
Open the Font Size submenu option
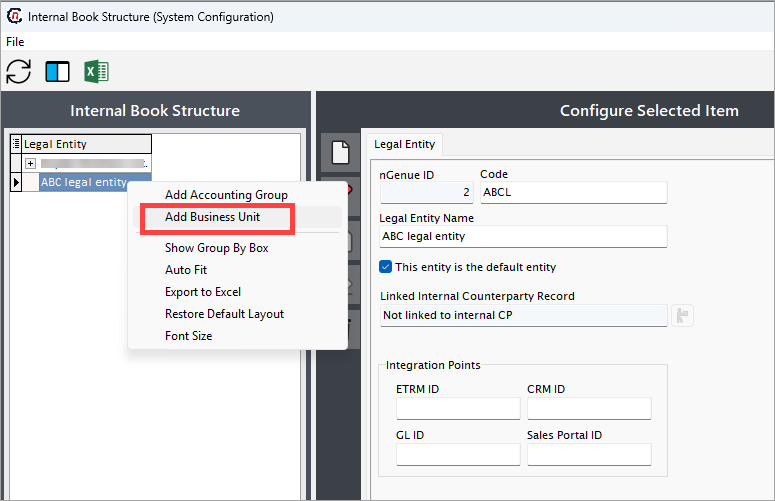(x=188, y=335)
